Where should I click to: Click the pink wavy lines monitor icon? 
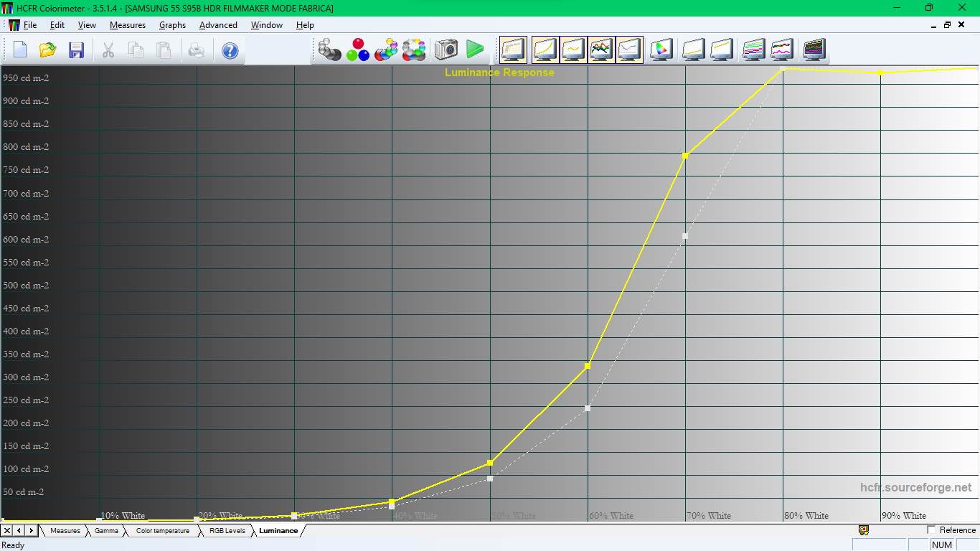tap(781, 50)
